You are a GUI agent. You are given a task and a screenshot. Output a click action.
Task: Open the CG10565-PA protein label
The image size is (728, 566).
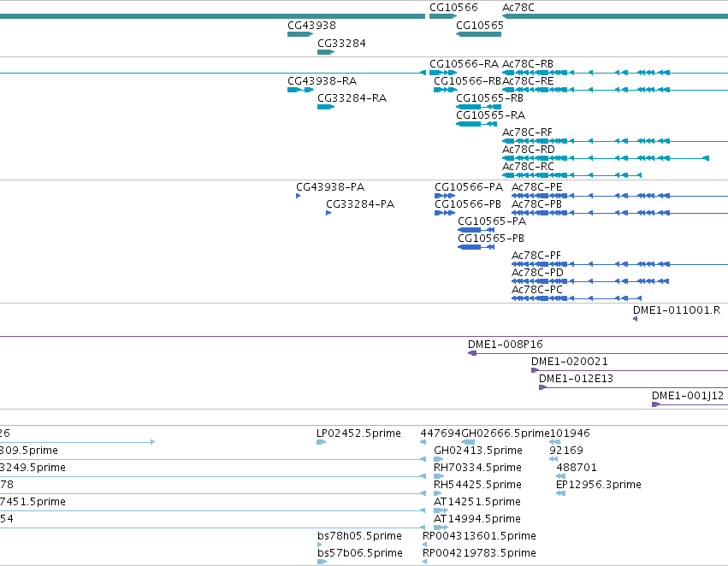pyautogui.click(x=492, y=221)
